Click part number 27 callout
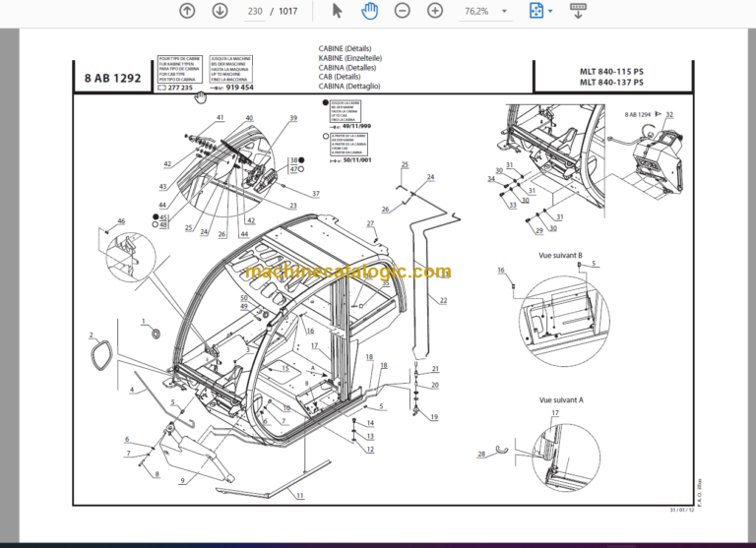This screenshot has height=548, width=756. (370, 223)
